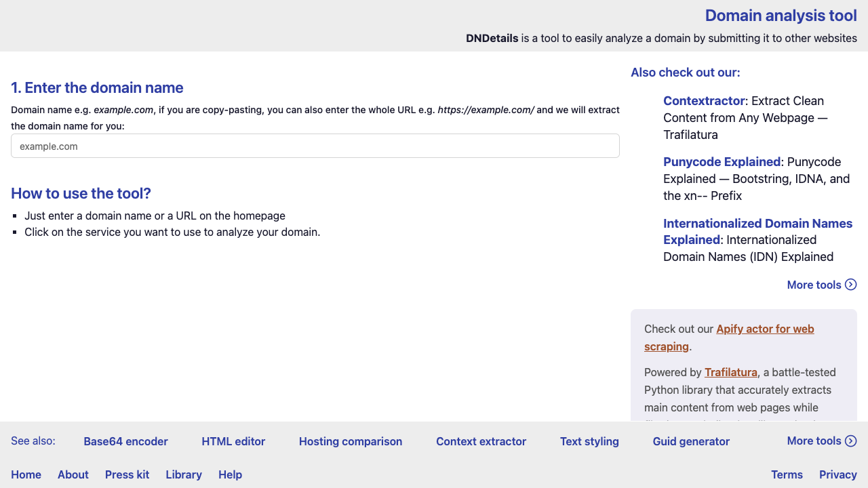868x488 pixels.
Task: Open the HTML editor tool
Action: click(233, 441)
